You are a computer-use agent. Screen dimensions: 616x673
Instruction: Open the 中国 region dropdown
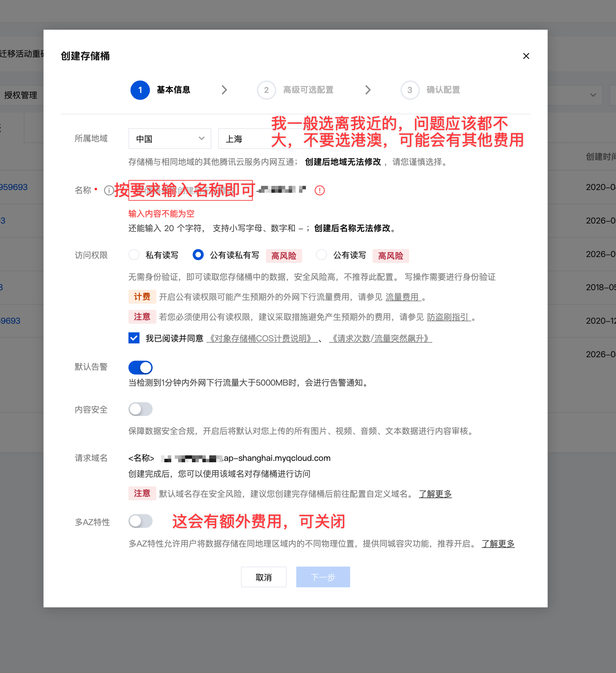(169, 139)
